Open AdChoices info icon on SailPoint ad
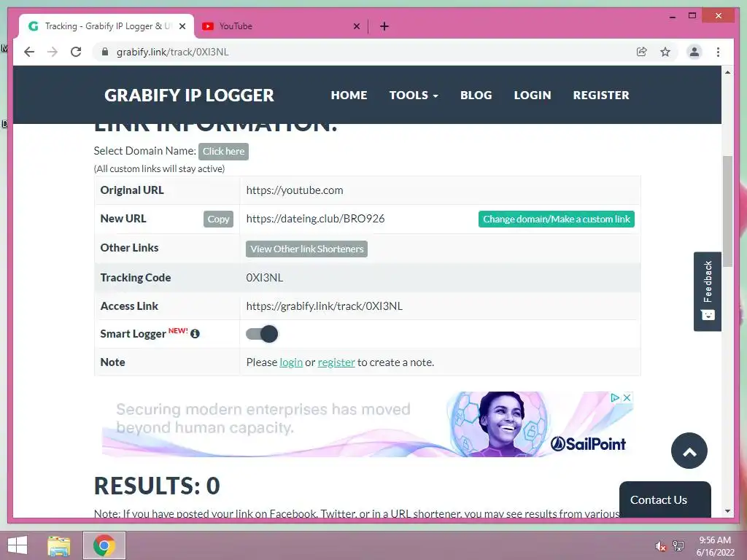 tap(615, 397)
